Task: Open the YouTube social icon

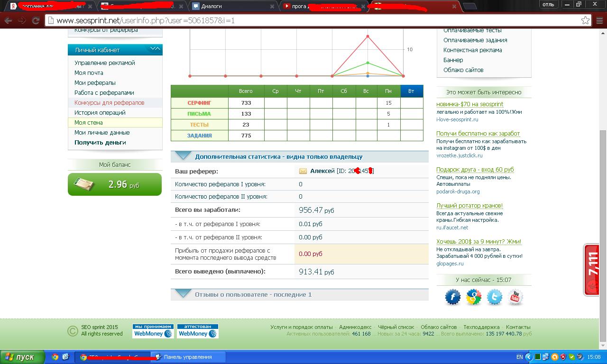Action: (515, 297)
